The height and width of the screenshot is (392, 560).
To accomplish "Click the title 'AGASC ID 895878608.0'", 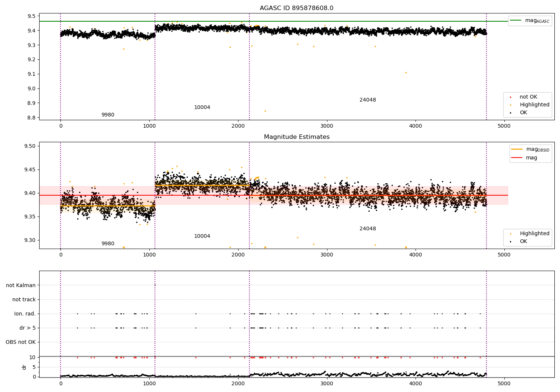I will pyautogui.click(x=296, y=8).
